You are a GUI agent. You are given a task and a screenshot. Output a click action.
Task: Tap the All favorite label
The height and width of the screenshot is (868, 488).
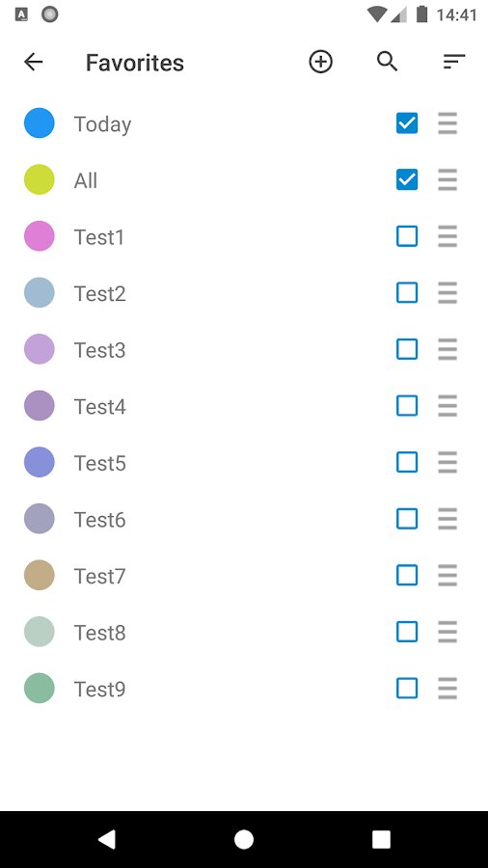(86, 180)
